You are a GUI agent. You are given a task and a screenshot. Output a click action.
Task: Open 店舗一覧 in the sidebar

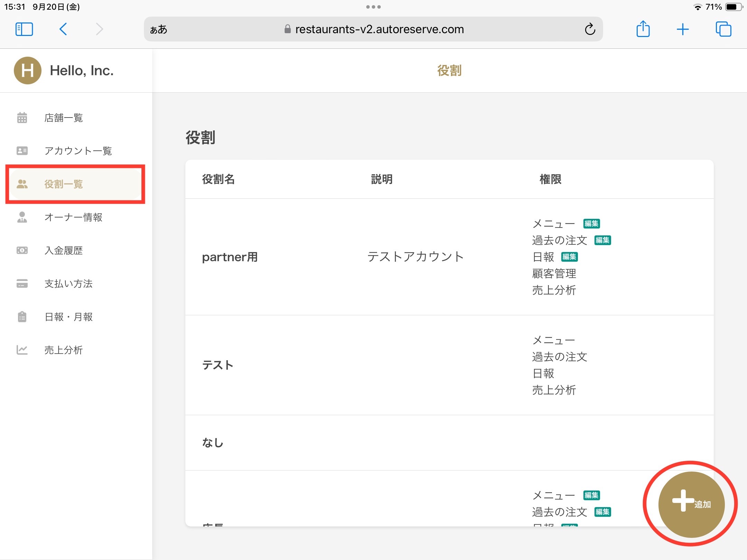64,118
